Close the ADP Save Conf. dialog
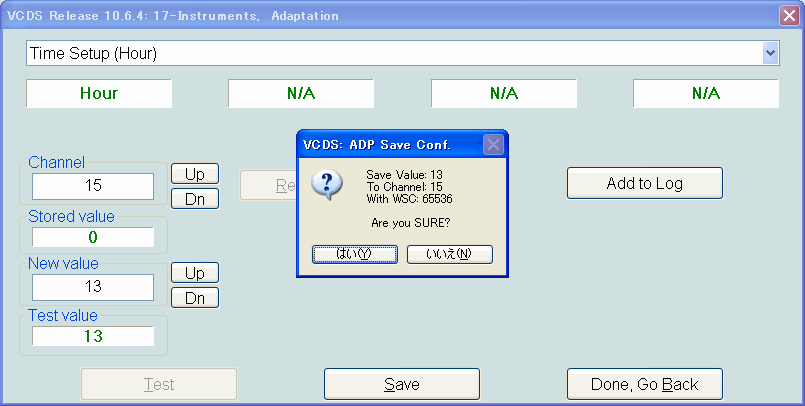Viewport: 805px width, 406px height. point(493,145)
